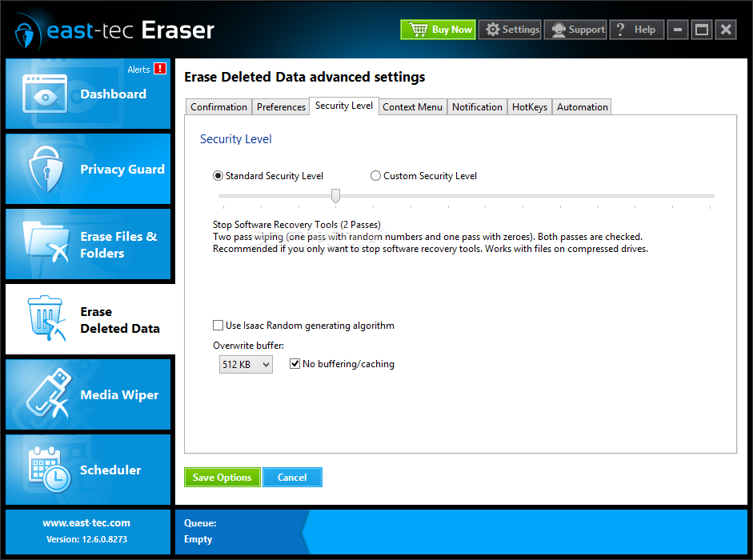Click the Buy Now label text
Viewport: 753px width, 560px height.
452,30
